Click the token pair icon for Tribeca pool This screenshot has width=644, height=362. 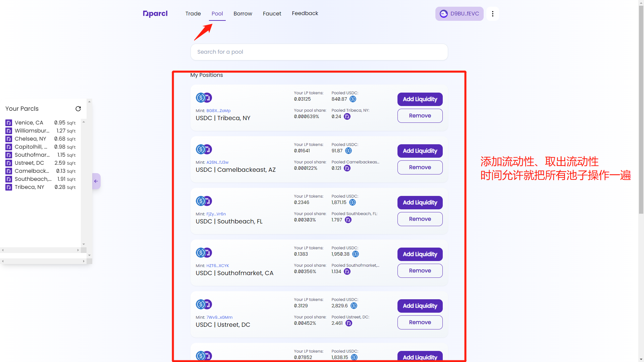204,98
